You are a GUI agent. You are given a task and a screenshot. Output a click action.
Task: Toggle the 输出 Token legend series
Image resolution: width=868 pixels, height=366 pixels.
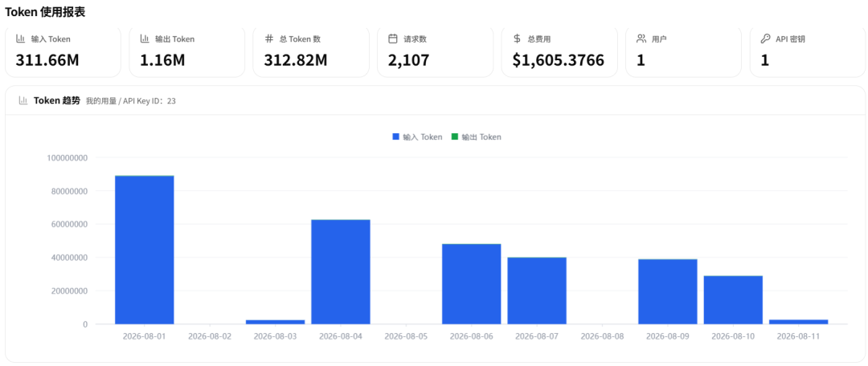(476, 137)
